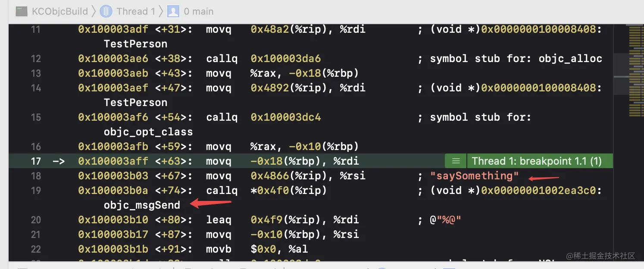Click line number 15 in the gutter
644x269 pixels.
(x=36, y=117)
